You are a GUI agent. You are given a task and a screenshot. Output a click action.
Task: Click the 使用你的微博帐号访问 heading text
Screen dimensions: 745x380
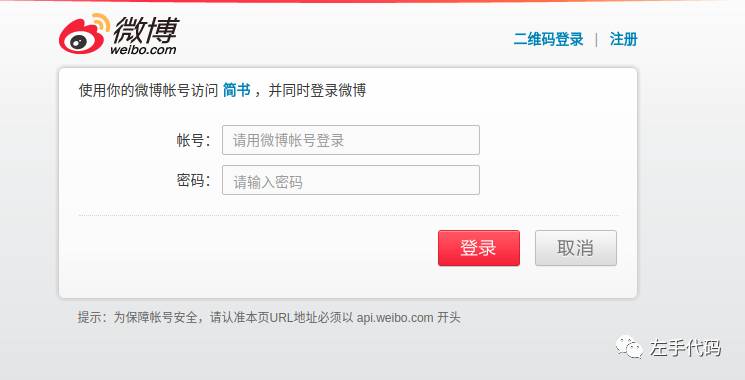pos(148,90)
